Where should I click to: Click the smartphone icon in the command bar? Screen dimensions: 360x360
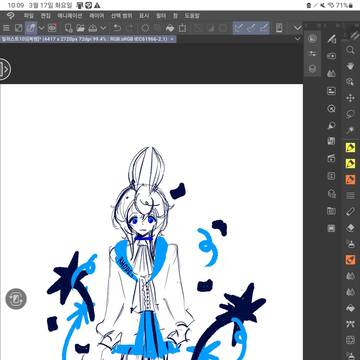point(279,28)
